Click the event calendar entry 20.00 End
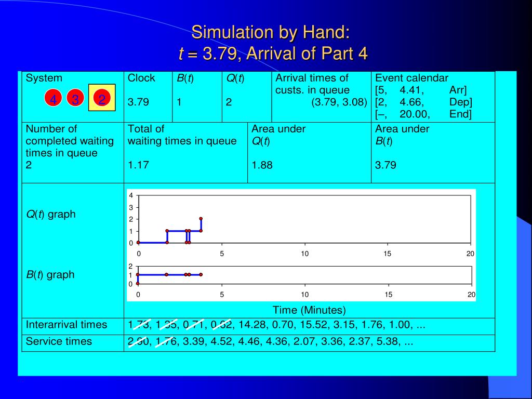The image size is (532, 399). click(x=423, y=114)
